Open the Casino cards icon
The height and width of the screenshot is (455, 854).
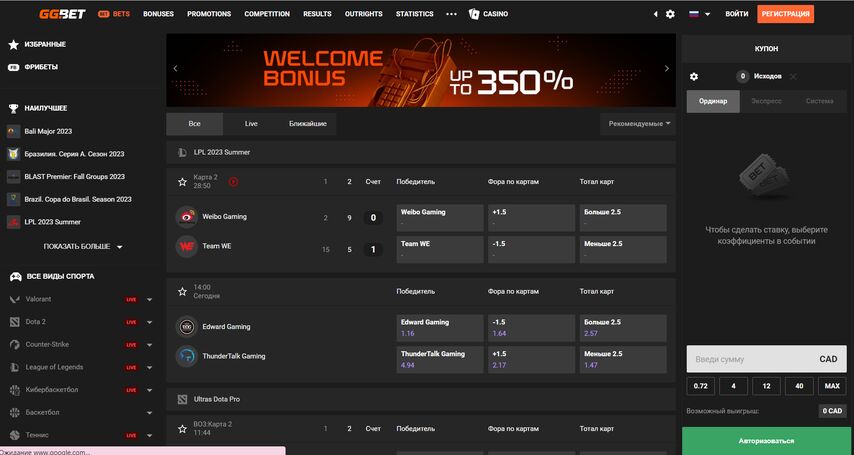(474, 14)
